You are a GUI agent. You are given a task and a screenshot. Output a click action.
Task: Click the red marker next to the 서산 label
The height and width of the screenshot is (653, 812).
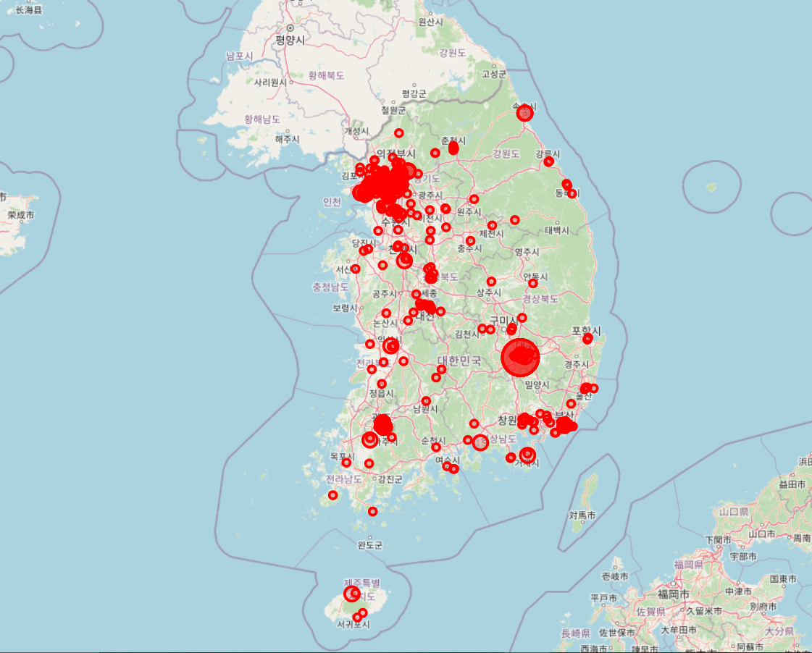(x=355, y=269)
